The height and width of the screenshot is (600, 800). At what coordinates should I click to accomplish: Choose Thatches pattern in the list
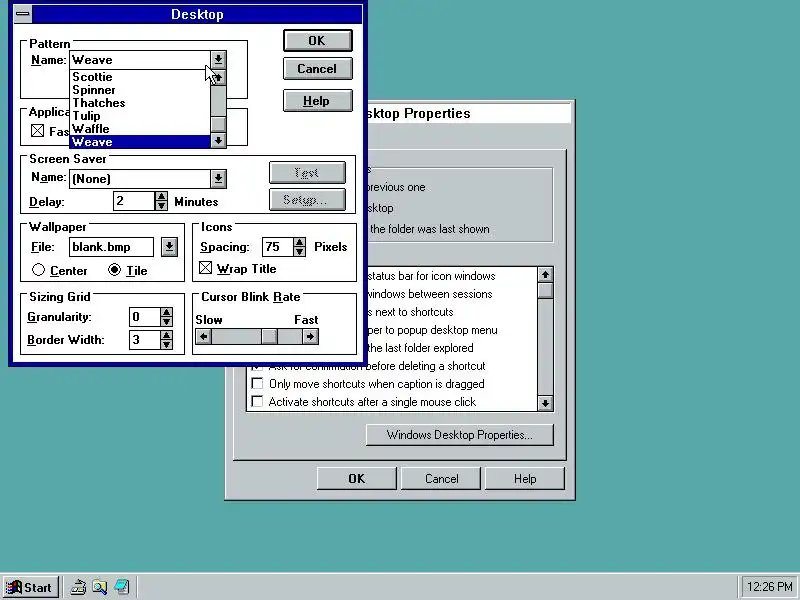140,103
